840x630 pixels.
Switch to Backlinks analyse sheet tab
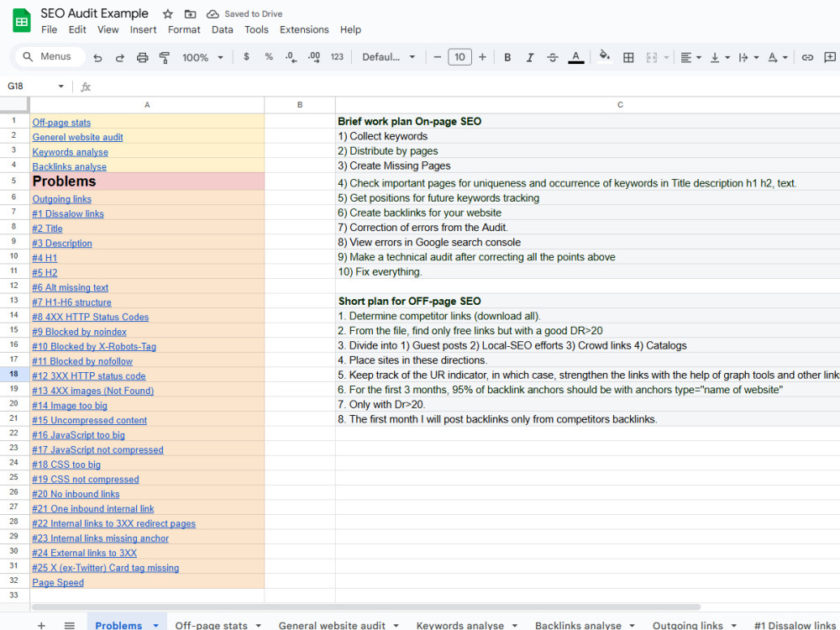tap(578, 625)
